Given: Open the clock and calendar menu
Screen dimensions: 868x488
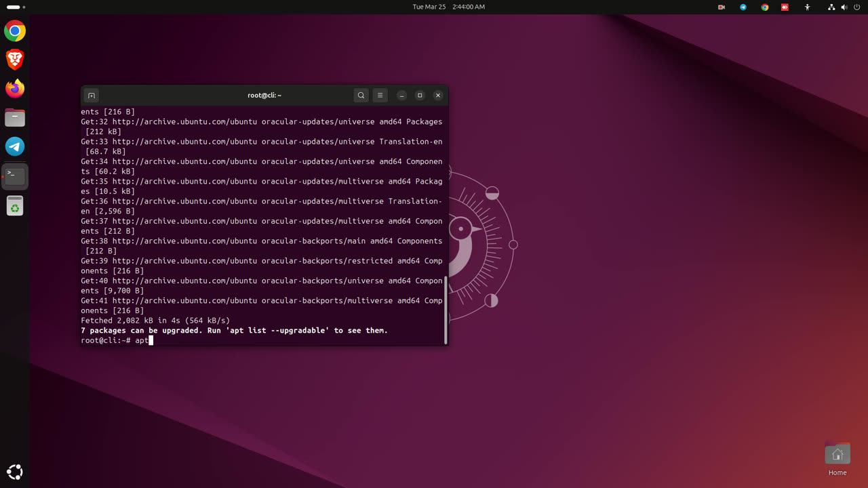Looking at the screenshot, I should click(448, 7).
